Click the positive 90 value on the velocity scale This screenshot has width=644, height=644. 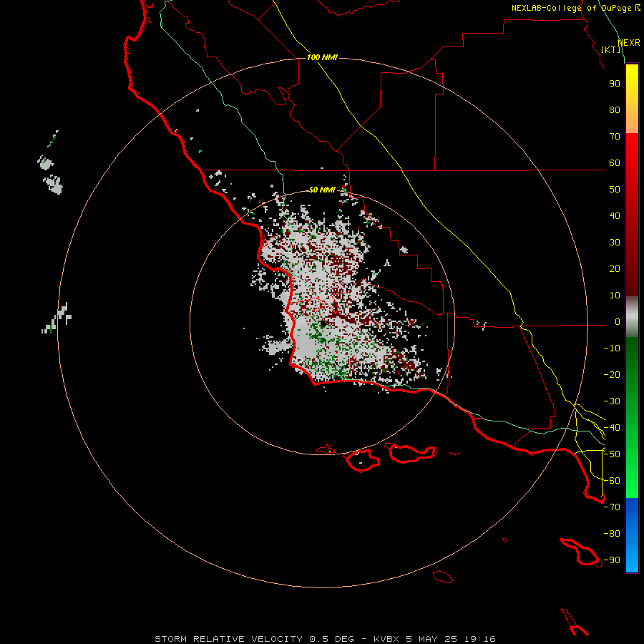[615, 84]
